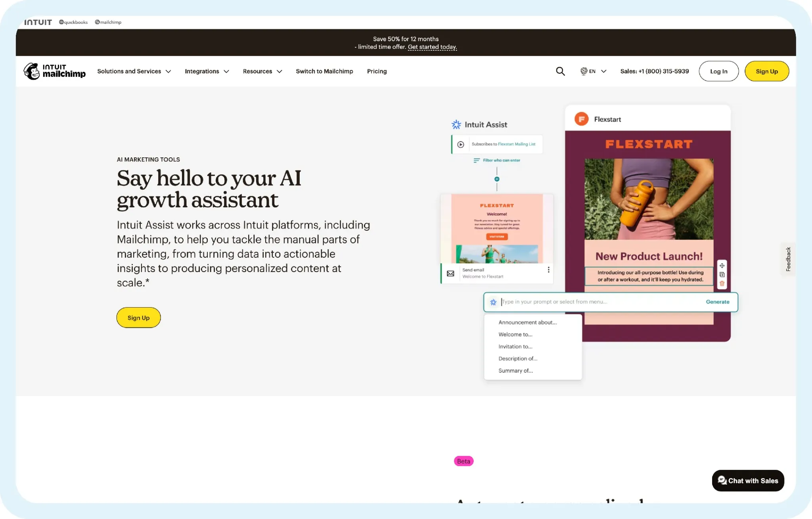Screen dimensions: 812x519
Task: Open the mailchimp link in top strip
Action: click(x=108, y=22)
